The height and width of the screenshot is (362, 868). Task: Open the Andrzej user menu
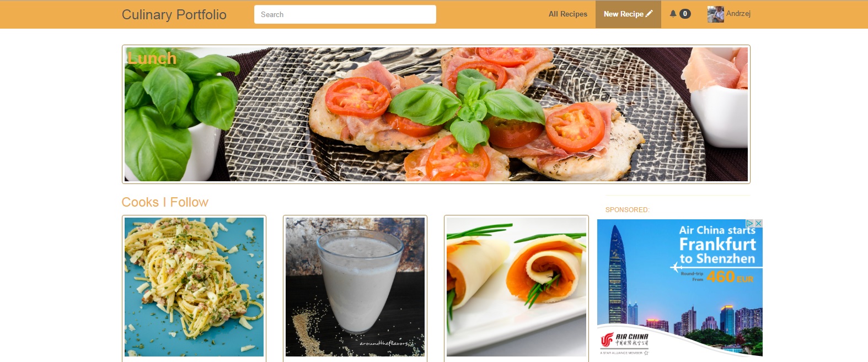[729, 14]
